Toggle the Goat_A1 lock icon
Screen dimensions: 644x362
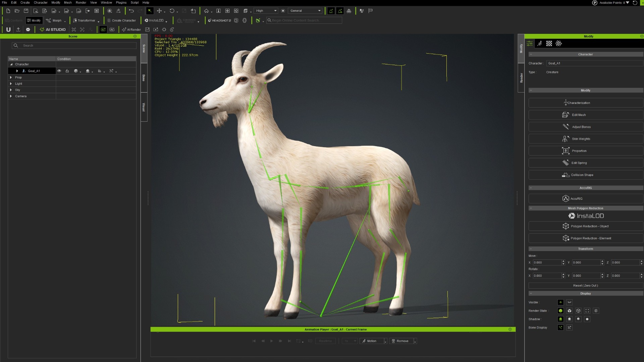(x=67, y=71)
